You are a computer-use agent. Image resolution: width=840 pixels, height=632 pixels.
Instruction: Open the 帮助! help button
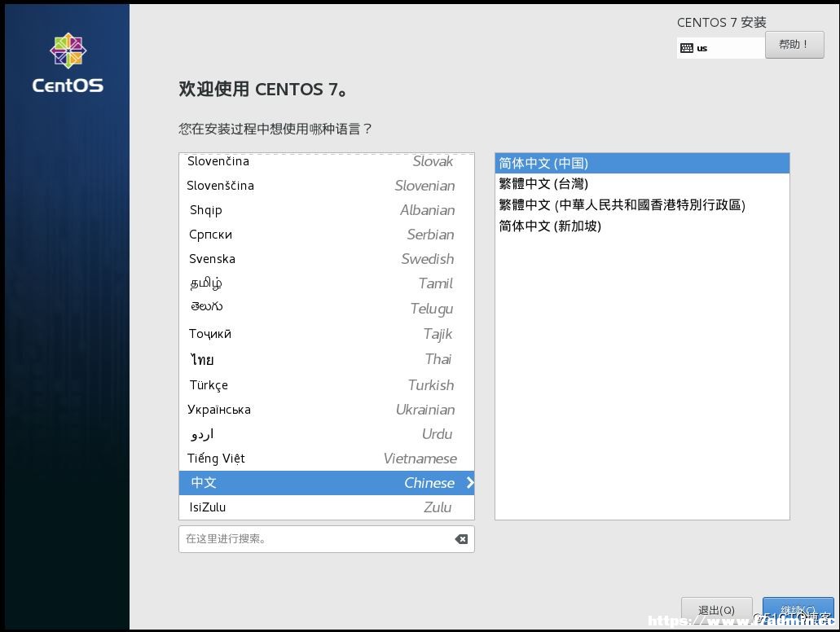(794, 45)
